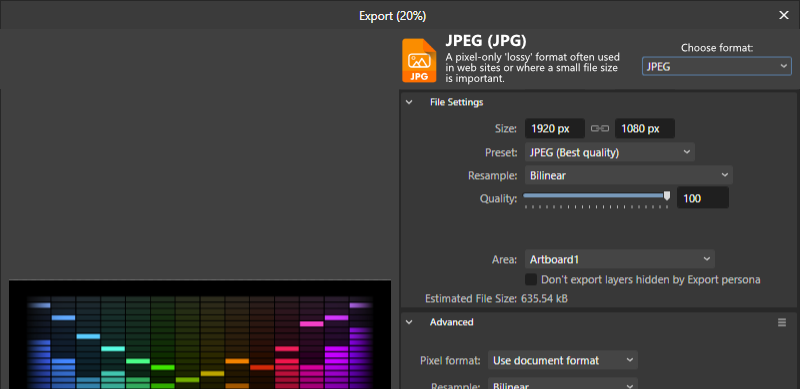
Task: Toggle the aspect ratio link icon between sizes
Action: pos(599,129)
